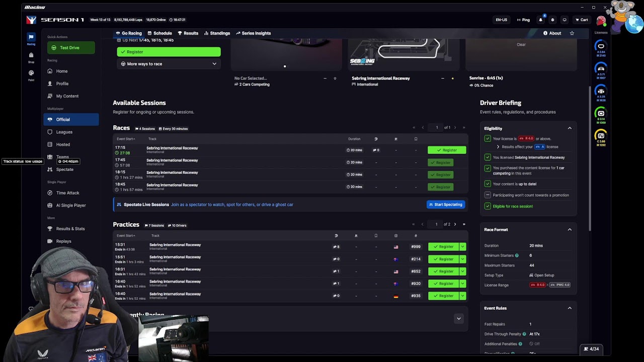Click the checkbox for 'You licensed Sebring International Raceway'
The width and height of the screenshot is (644, 362).
[488, 157]
